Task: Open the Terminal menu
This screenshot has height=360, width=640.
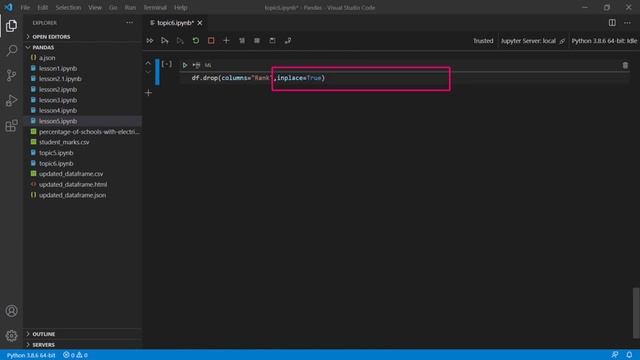Action: point(155,7)
